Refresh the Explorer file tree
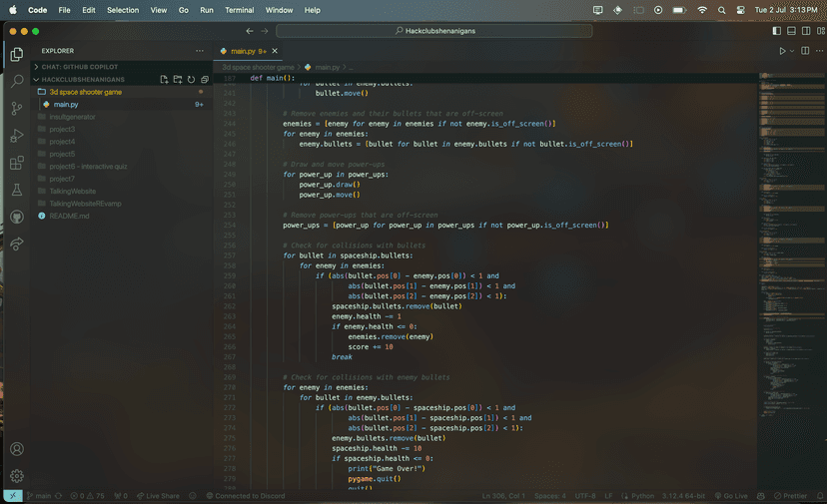 [191, 79]
